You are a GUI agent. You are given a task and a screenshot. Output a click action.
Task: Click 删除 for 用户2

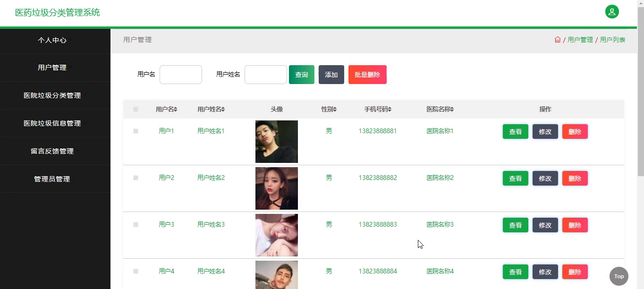(x=575, y=178)
